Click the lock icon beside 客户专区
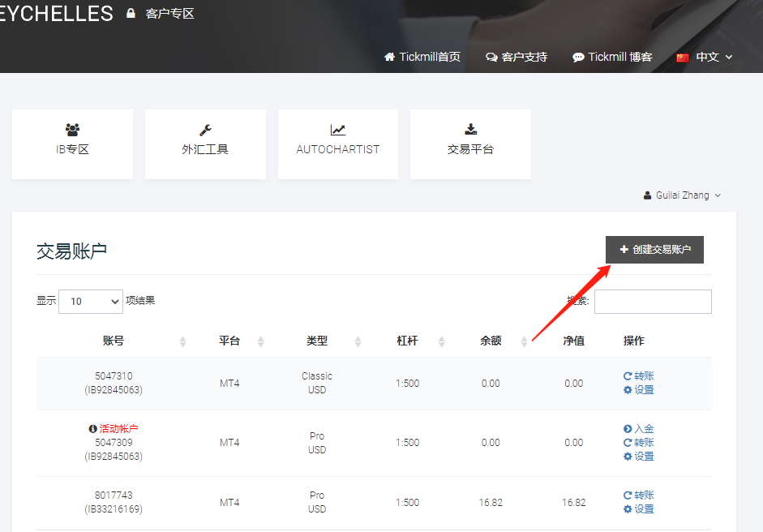 click(x=131, y=13)
